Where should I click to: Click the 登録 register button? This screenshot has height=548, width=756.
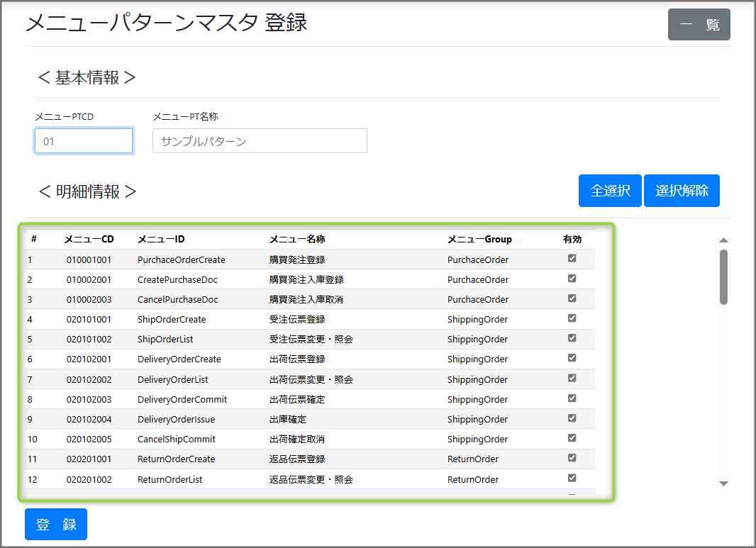[56, 525]
